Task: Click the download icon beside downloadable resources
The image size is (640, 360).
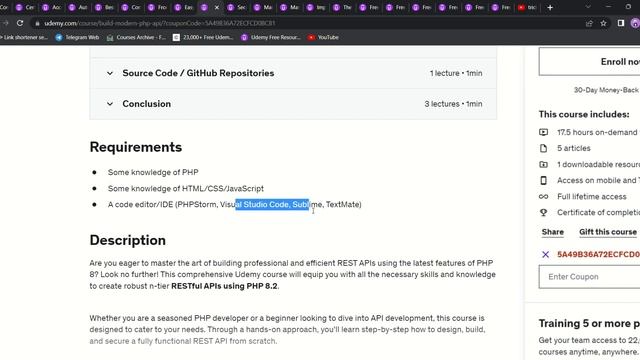Action: click(x=543, y=164)
